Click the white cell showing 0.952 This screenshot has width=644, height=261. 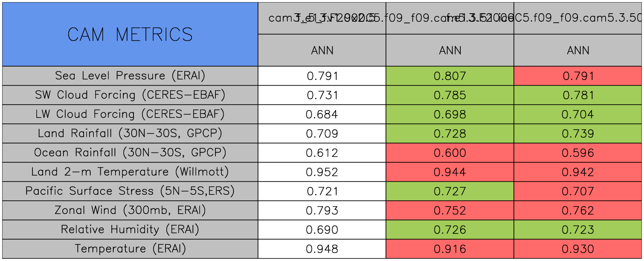pyautogui.click(x=322, y=172)
